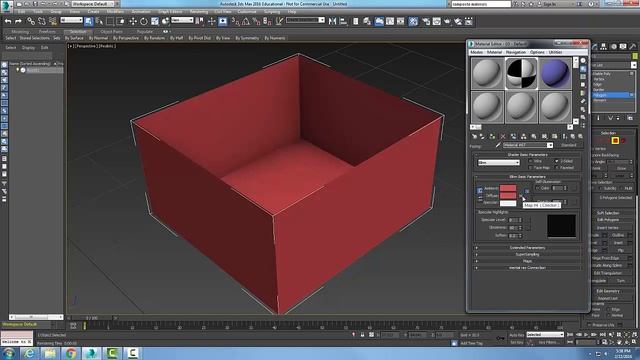
Task: Select the Edge constraint radio button
Action: 609,309
